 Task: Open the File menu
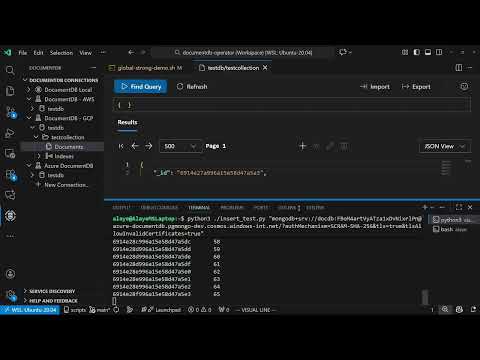23,53
